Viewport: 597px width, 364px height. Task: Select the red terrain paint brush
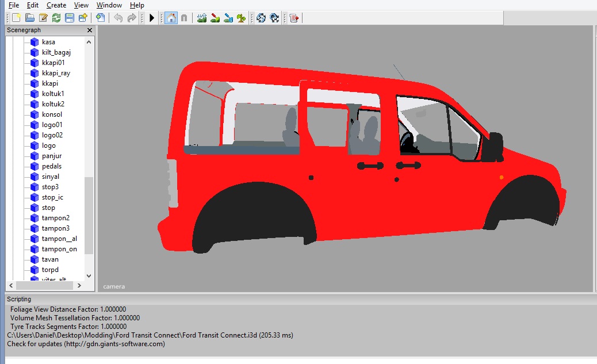215,18
